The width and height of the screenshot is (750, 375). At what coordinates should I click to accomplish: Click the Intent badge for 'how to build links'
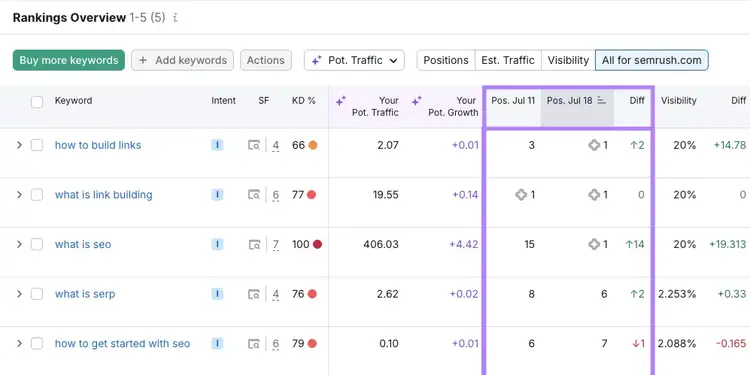click(x=217, y=145)
